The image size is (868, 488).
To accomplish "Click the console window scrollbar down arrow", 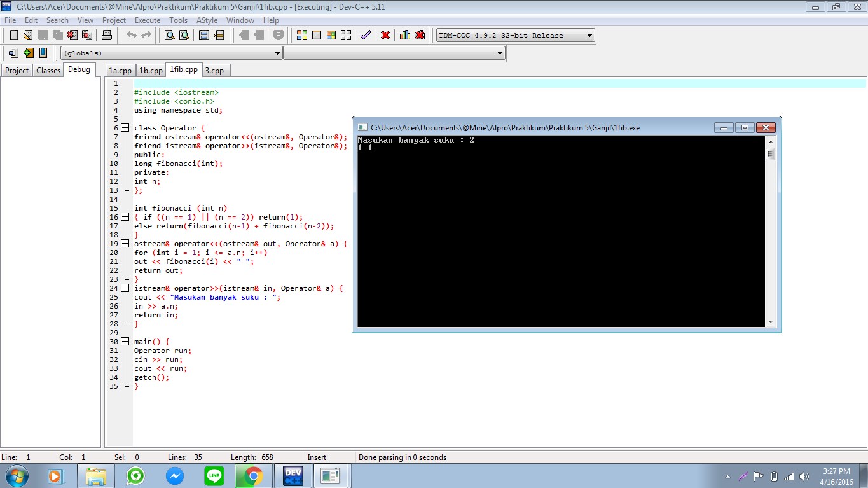I will 771,322.
